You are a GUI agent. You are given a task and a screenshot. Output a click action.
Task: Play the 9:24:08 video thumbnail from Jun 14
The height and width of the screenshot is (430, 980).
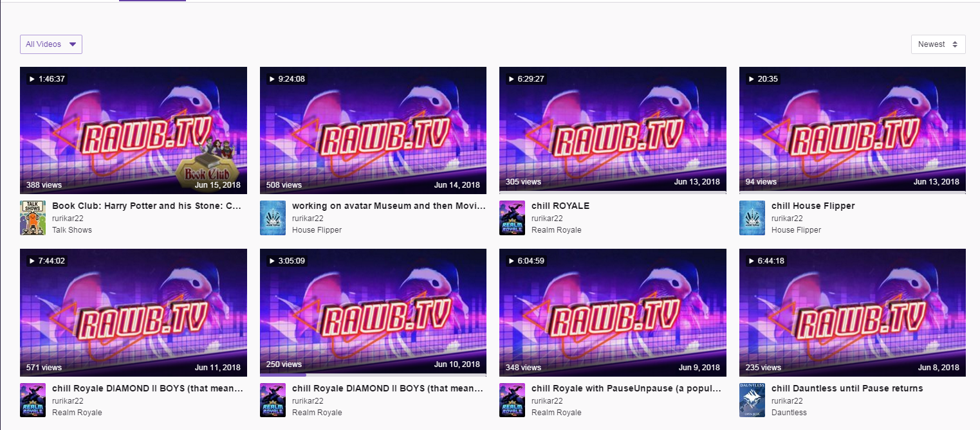373,130
